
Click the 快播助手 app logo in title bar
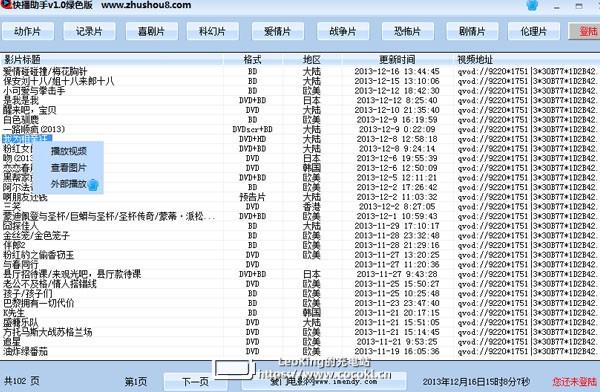click(6, 5)
